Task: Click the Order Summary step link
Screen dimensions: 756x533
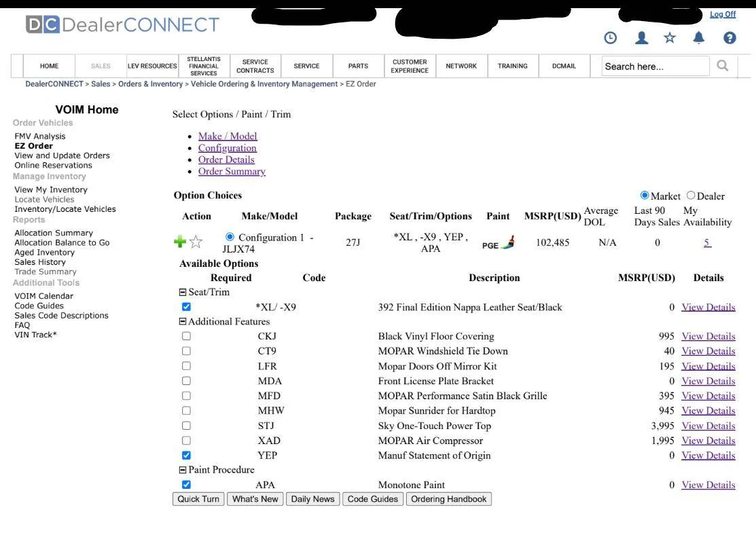Action: coord(232,171)
